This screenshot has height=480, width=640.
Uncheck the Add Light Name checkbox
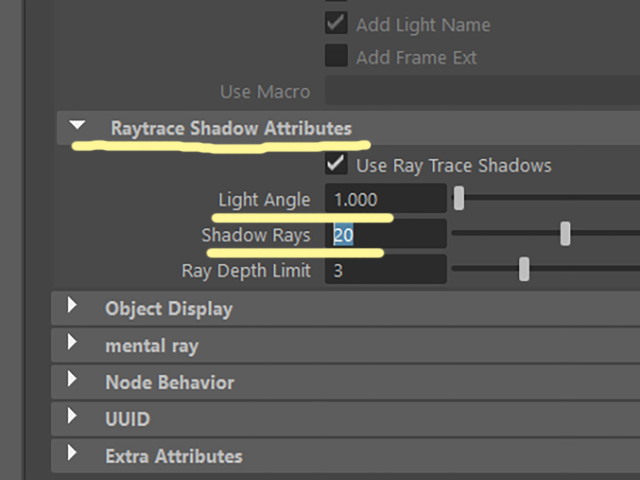pos(336,22)
